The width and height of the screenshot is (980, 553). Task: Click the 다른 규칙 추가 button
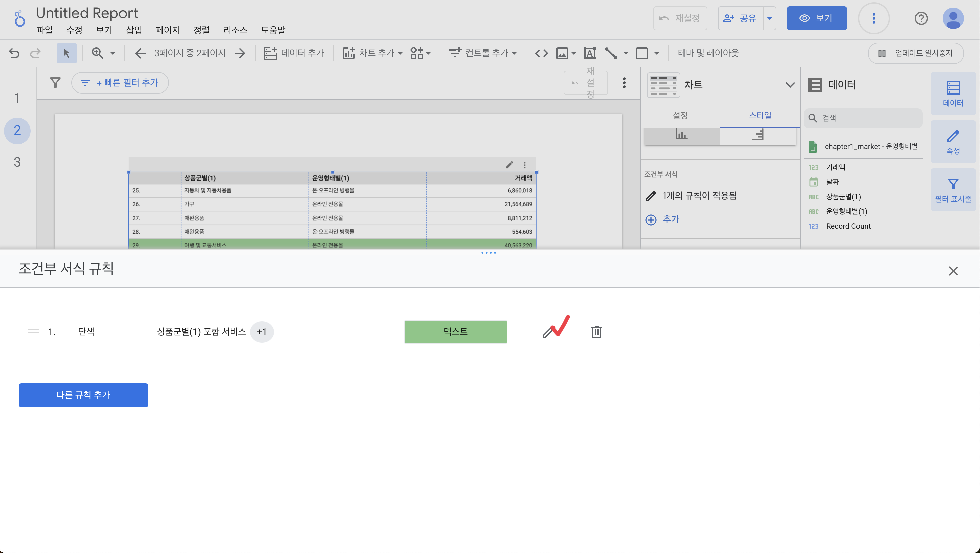[83, 395]
